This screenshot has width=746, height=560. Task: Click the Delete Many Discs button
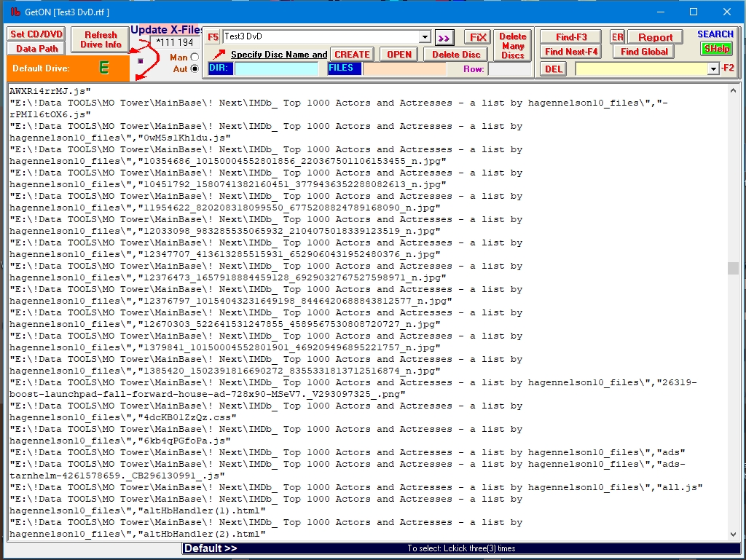click(512, 46)
